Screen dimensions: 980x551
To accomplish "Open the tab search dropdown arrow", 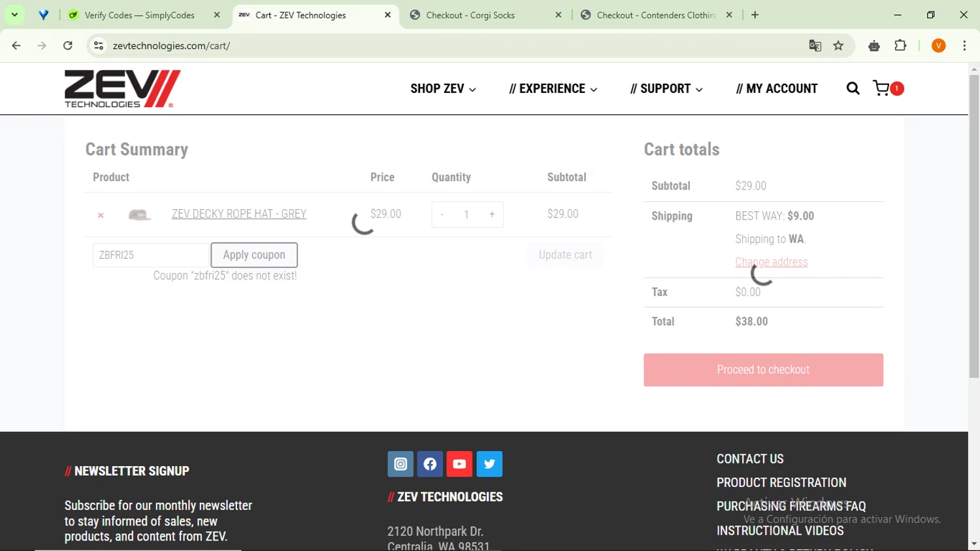I will coord(14,14).
